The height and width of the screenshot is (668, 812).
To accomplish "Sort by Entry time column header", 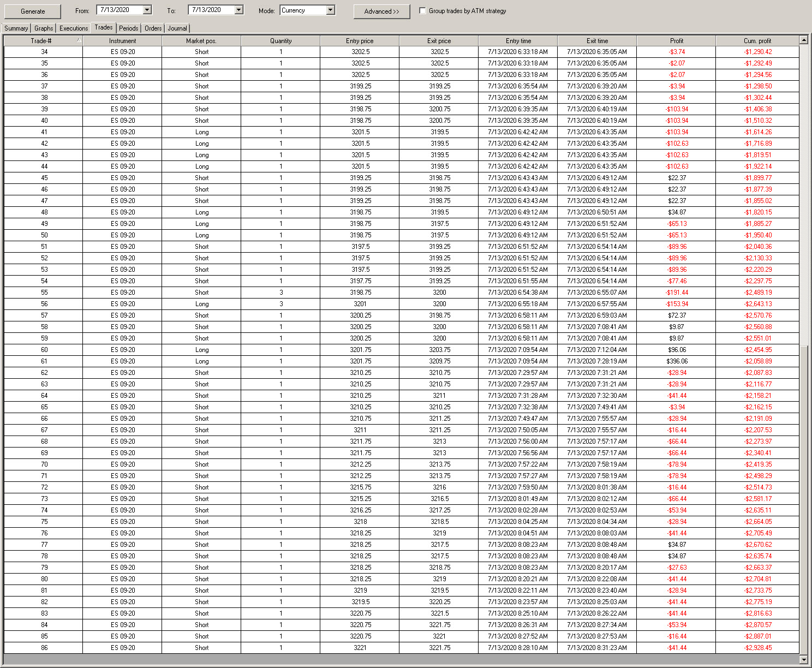I will pyautogui.click(x=518, y=41).
